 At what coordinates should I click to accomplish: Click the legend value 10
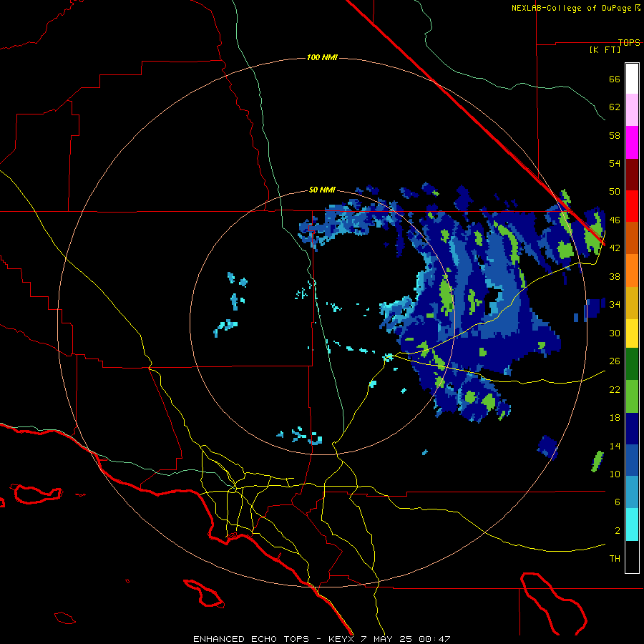tap(615, 474)
